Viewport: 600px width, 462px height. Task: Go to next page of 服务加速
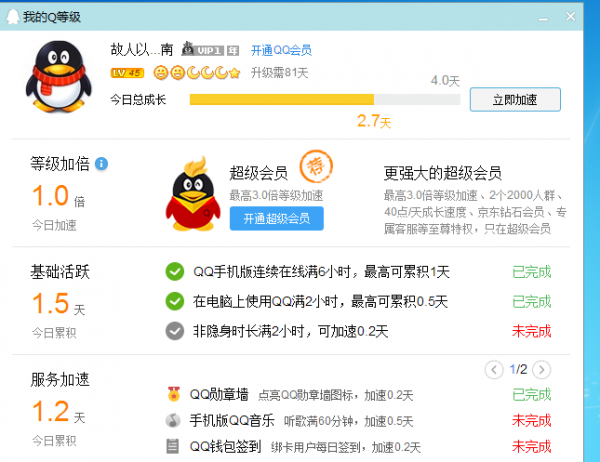[x=542, y=370]
